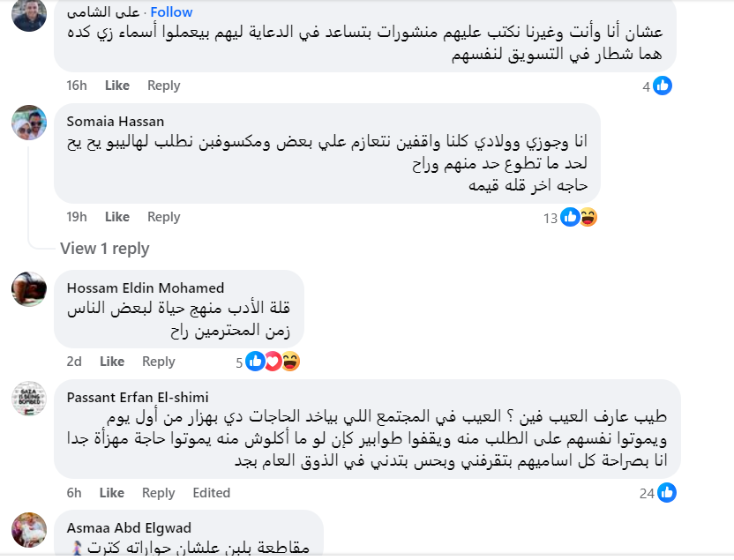Expand View 1 reply under Somaia Hassan
This screenshot has height=560, width=734.
(104, 249)
